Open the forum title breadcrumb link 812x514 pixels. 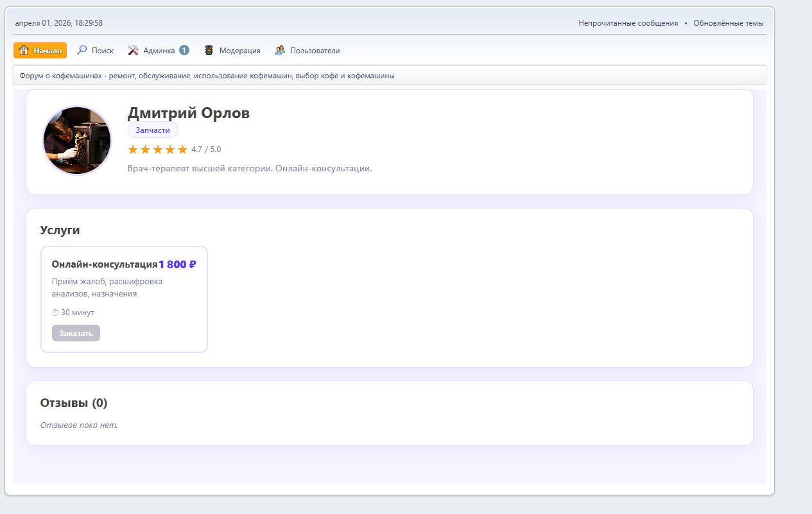(x=207, y=76)
